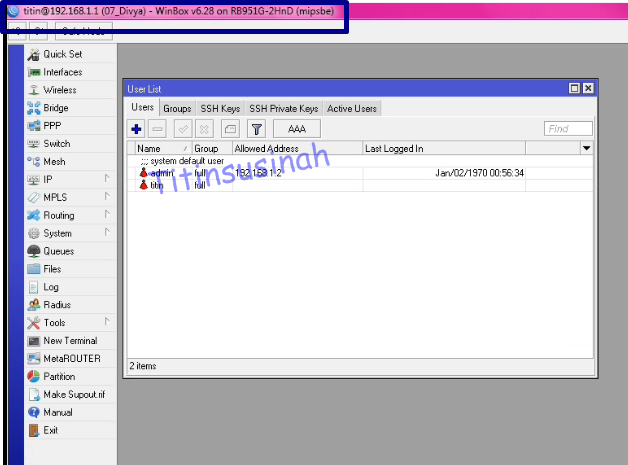The height and width of the screenshot is (465, 628).
Task: Open the Files menu item
Action: (x=70, y=269)
